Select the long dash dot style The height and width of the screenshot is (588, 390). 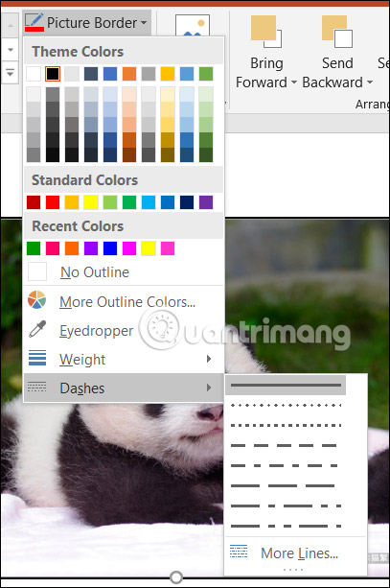286,506
